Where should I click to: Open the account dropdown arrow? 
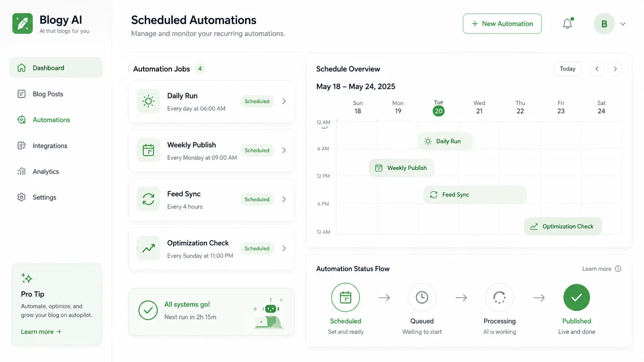[623, 24]
